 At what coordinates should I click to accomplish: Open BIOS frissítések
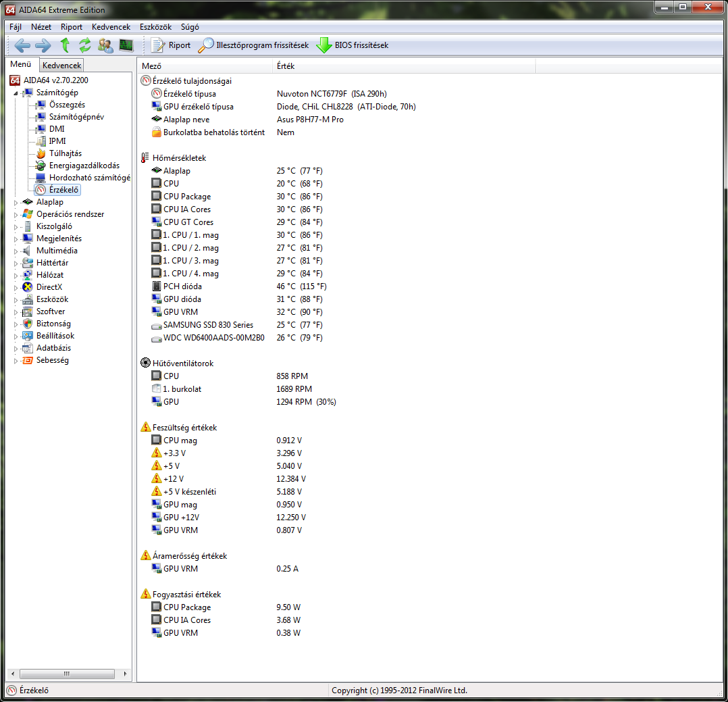353,45
